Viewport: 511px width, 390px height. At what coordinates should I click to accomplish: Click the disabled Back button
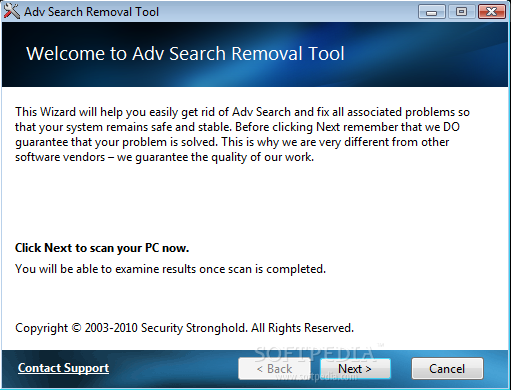(274, 369)
